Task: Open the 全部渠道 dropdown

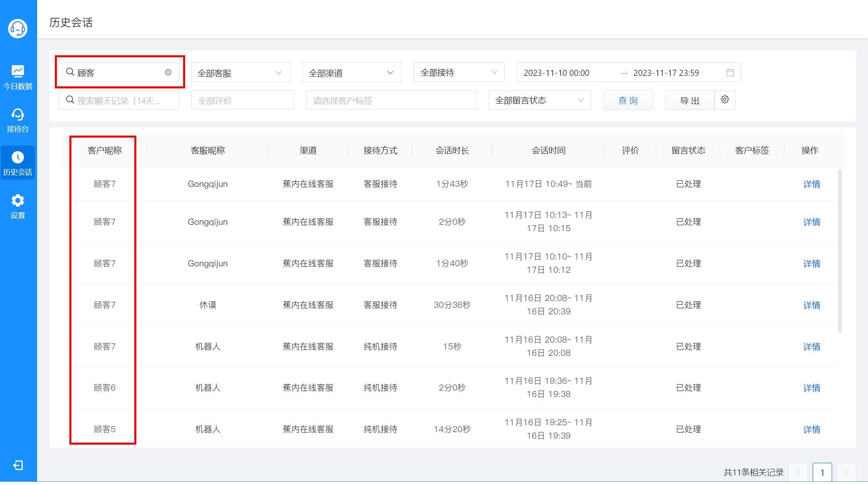Action: point(352,73)
